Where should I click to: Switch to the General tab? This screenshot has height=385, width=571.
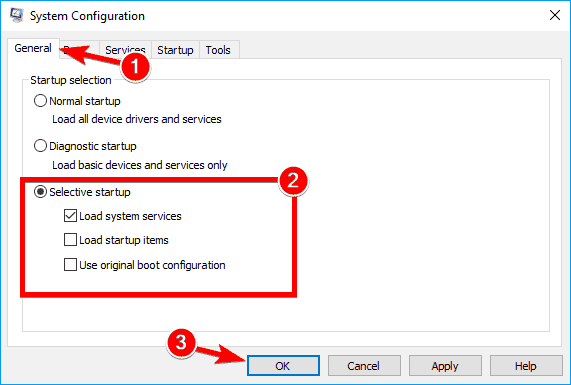(x=33, y=48)
